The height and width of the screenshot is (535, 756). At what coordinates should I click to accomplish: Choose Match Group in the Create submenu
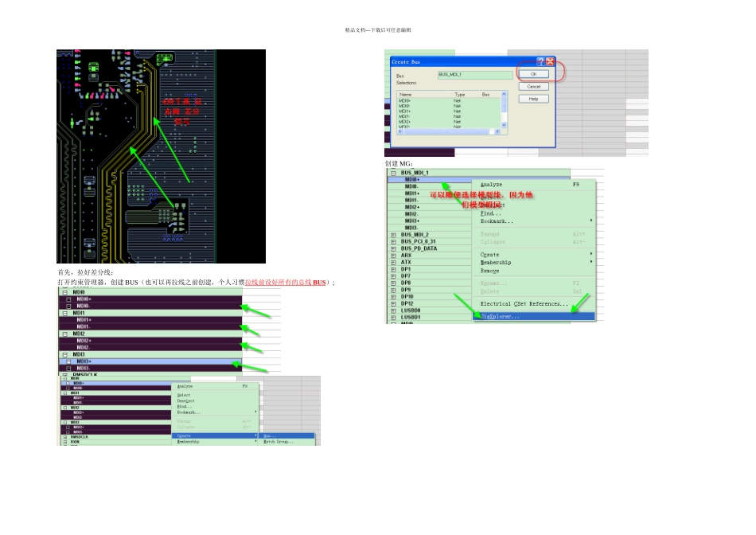[279, 442]
